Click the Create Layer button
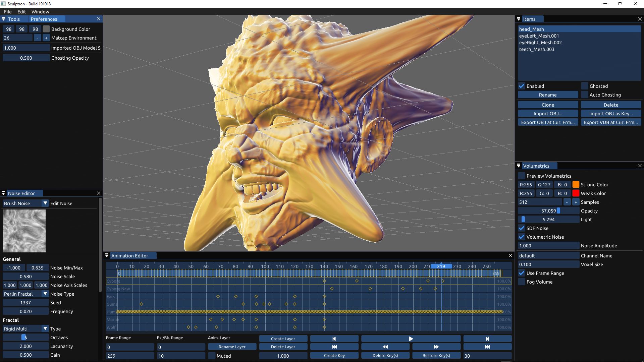The image size is (644, 362). tap(283, 339)
